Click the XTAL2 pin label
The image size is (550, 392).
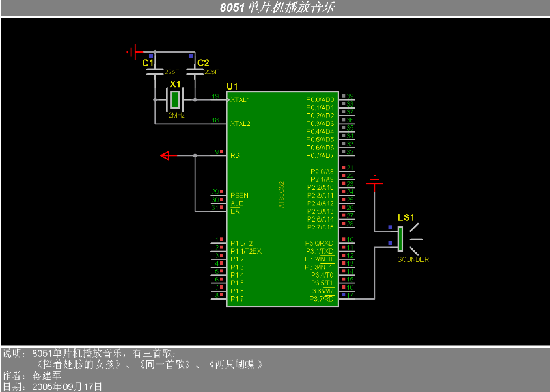(x=240, y=124)
